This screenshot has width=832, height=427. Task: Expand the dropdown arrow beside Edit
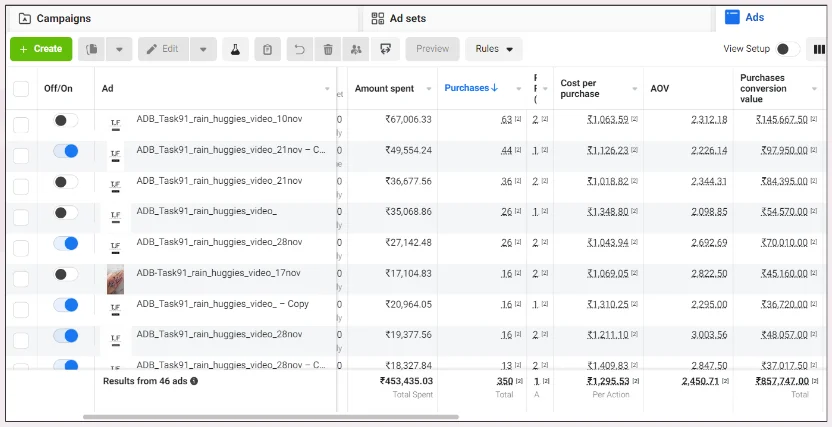point(203,49)
